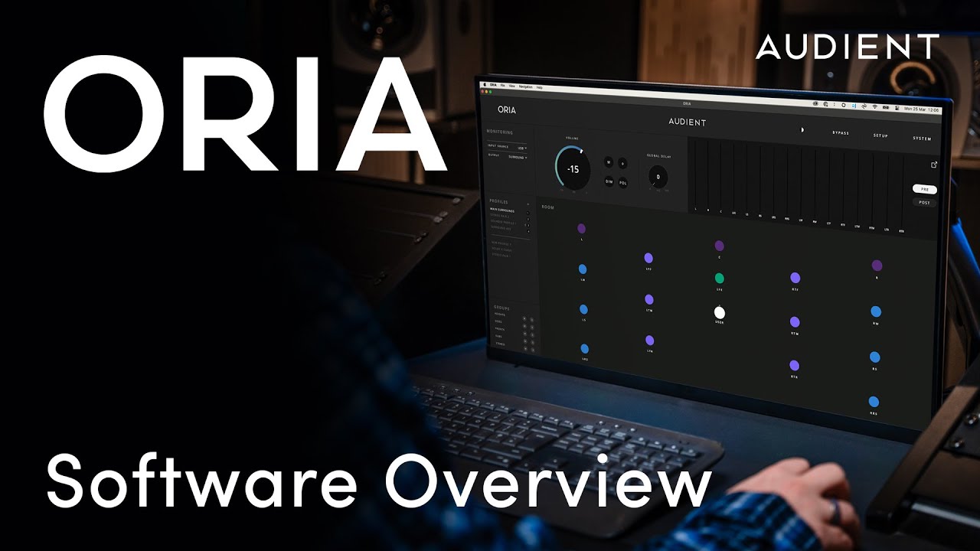
Task: Select the LTF height speaker dot
Action: click(x=648, y=258)
